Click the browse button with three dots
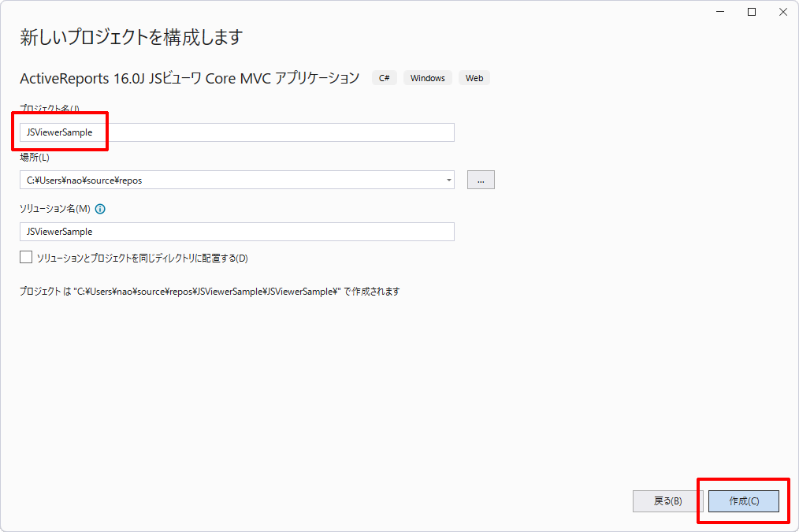The height and width of the screenshot is (532, 799). coord(481,180)
